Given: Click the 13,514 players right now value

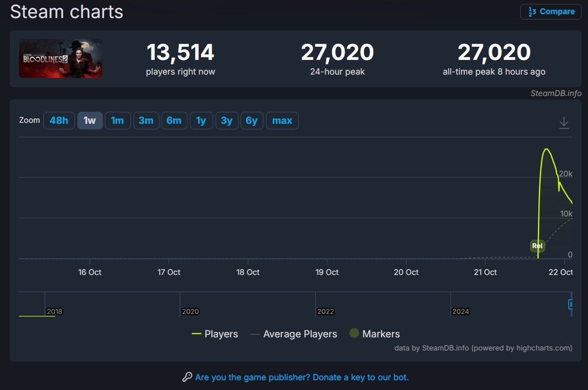Looking at the screenshot, I should tap(180, 53).
